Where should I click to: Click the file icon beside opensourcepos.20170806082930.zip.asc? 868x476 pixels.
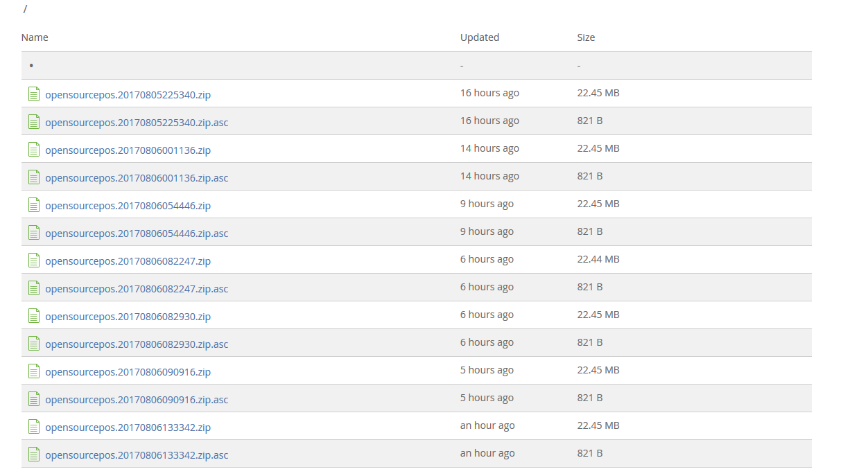pyautogui.click(x=34, y=343)
